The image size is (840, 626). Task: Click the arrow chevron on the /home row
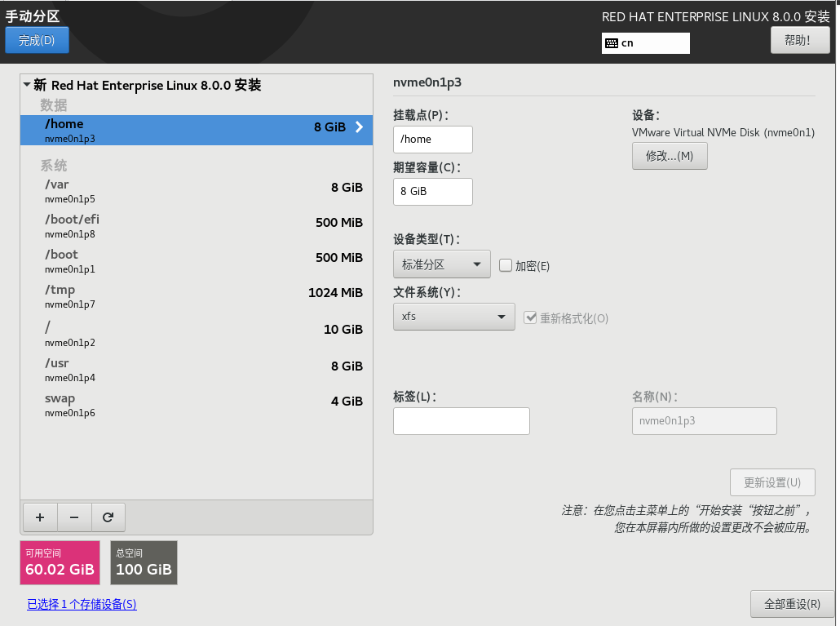pyautogui.click(x=359, y=127)
